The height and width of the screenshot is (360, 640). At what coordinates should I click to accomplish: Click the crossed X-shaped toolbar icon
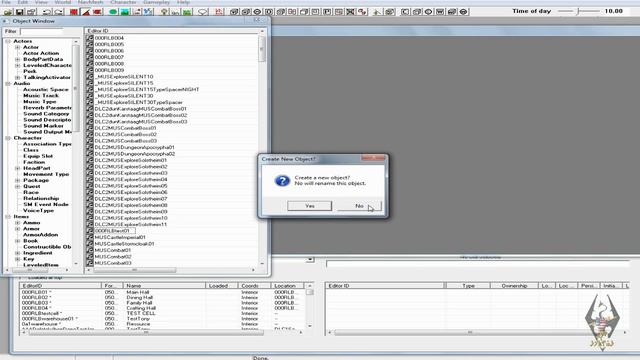(x=350, y=12)
